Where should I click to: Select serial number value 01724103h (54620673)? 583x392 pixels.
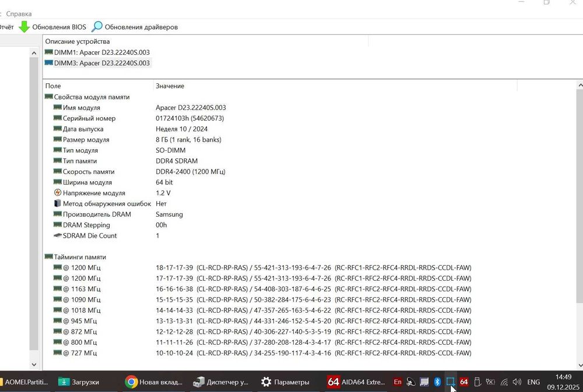[189, 118]
